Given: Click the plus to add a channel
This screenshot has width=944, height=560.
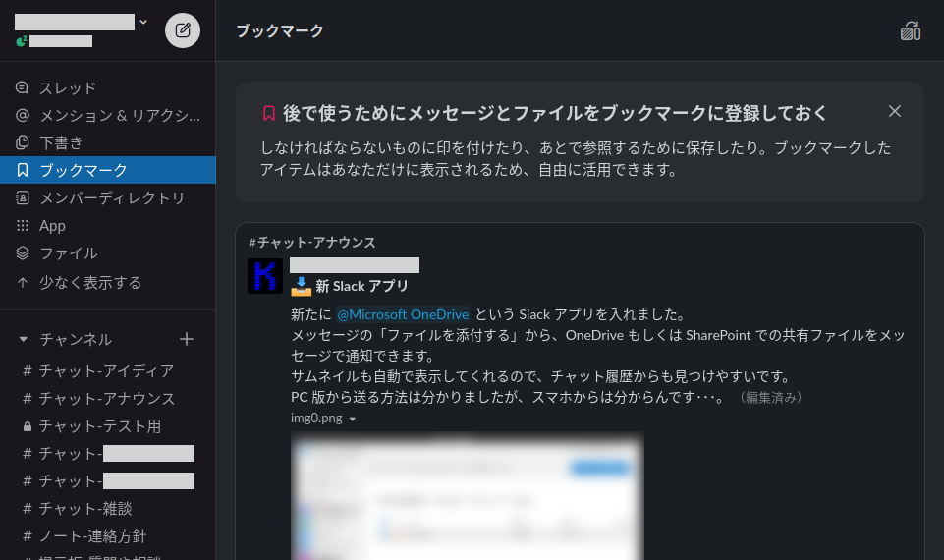Looking at the screenshot, I should point(187,339).
